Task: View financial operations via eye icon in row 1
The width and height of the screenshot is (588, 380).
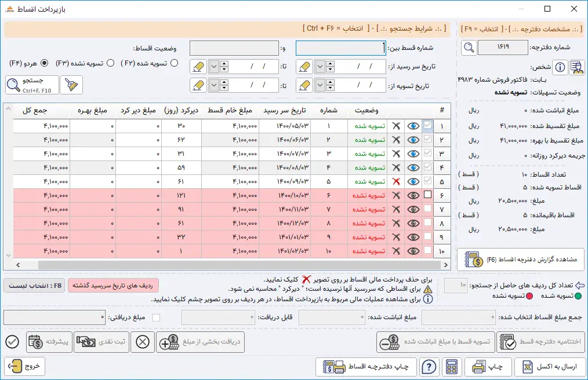Action: (x=413, y=126)
